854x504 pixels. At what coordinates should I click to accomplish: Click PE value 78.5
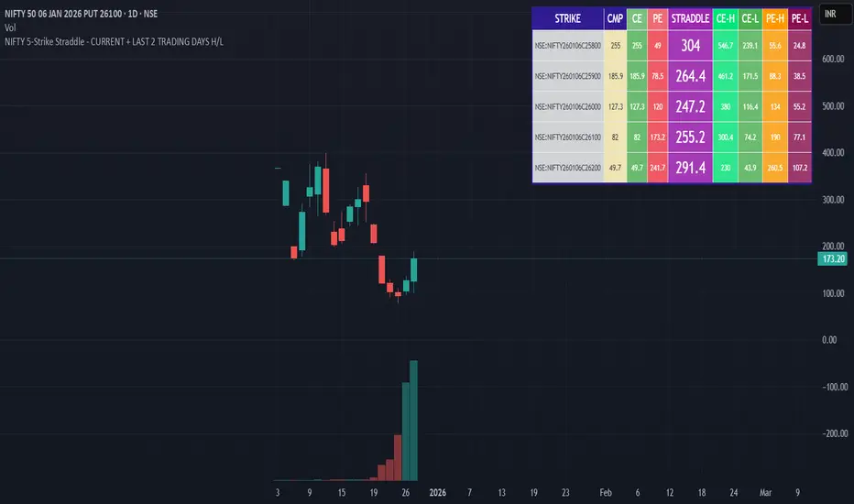click(657, 76)
